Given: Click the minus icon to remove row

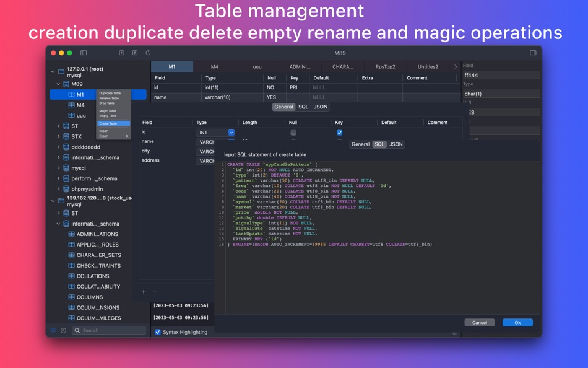Looking at the screenshot, I should coord(155,292).
